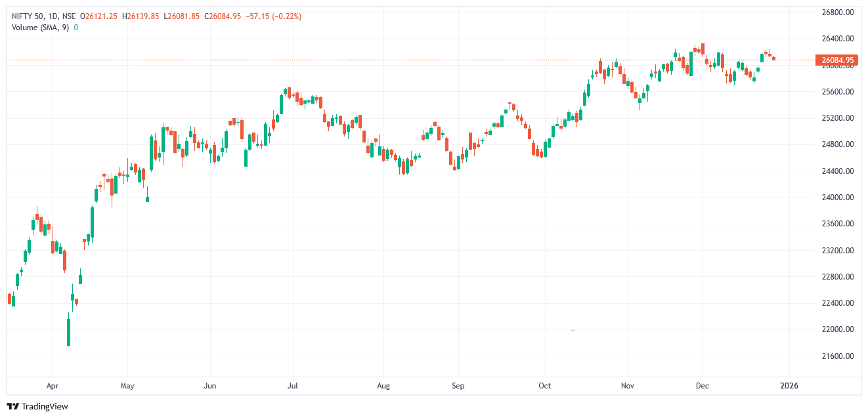Select the Jul label on the time axis
Image resolution: width=868 pixels, height=418 pixels.
[x=293, y=386]
